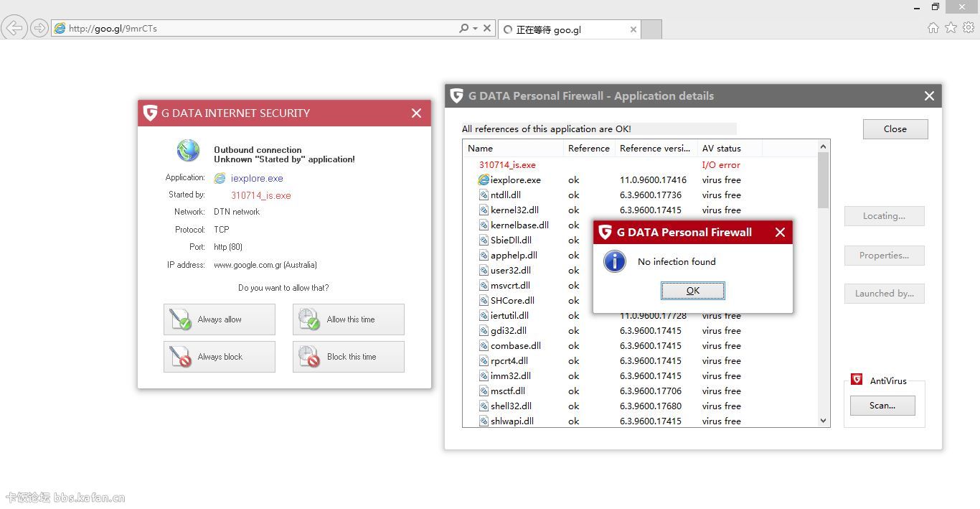980x509 pixels.
Task: Open a new blank tab
Action: pos(651,29)
